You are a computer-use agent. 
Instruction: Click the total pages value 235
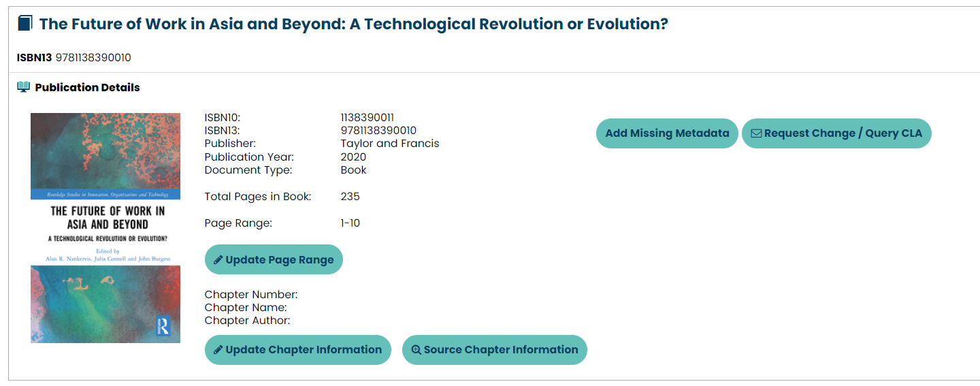(x=350, y=197)
